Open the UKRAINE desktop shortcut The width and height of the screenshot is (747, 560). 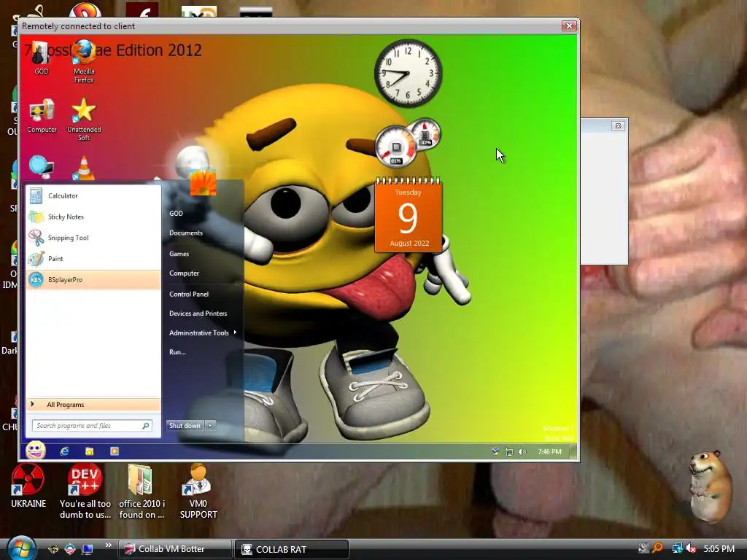[x=28, y=486]
